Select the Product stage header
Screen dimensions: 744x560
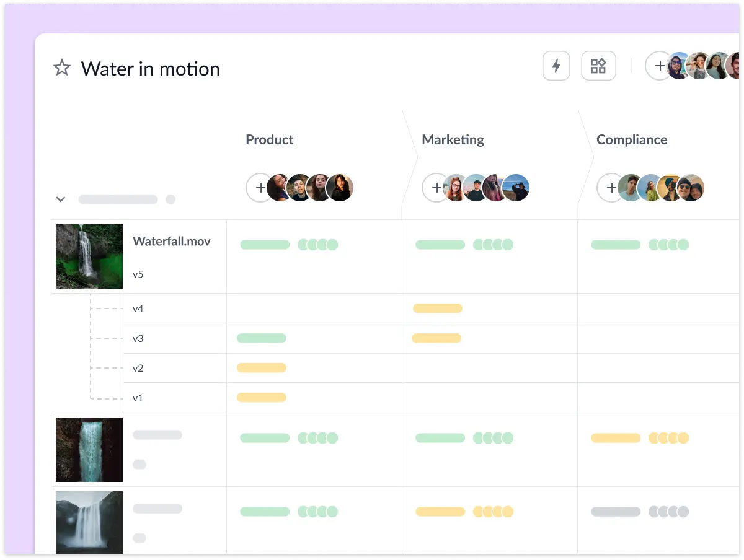(x=270, y=140)
